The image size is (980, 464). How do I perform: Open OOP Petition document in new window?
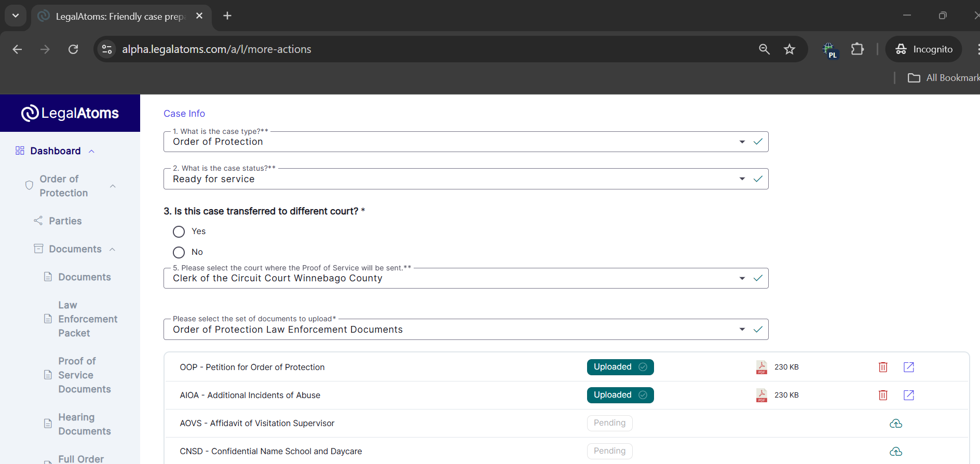(908, 367)
